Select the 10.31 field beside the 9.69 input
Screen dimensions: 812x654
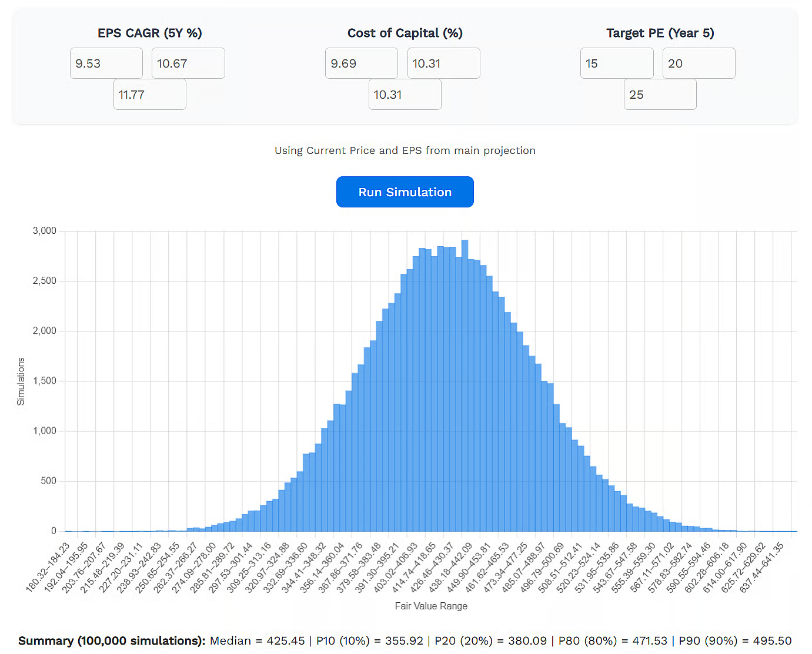coord(443,63)
